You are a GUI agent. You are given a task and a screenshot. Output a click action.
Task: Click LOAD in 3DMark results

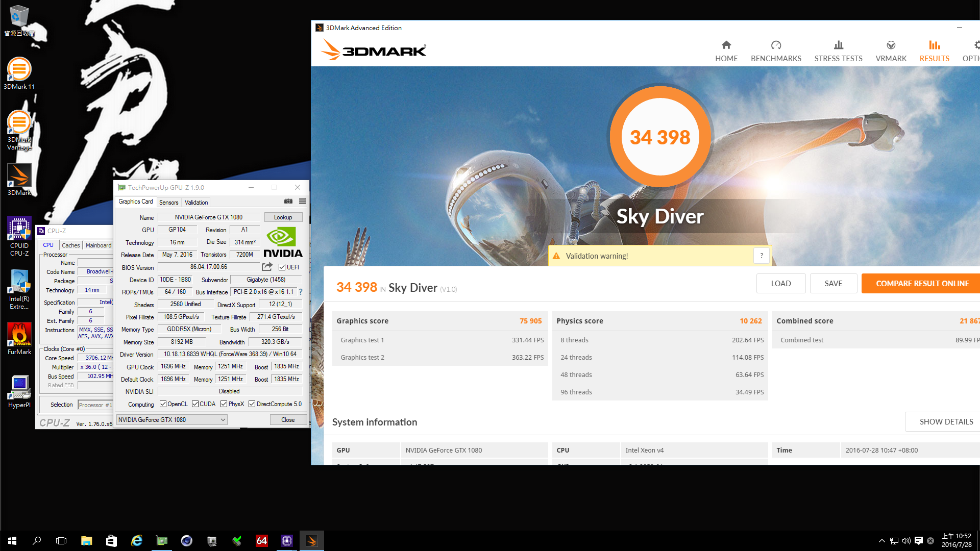point(781,284)
